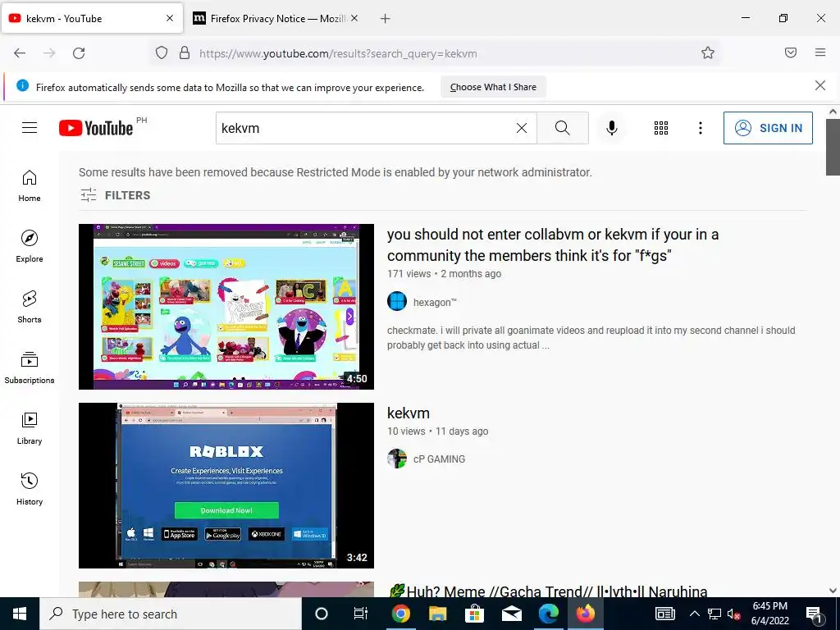Image resolution: width=840 pixels, height=630 pixels.
Task: Open Windows Start menu
Action: coord(20,614)
